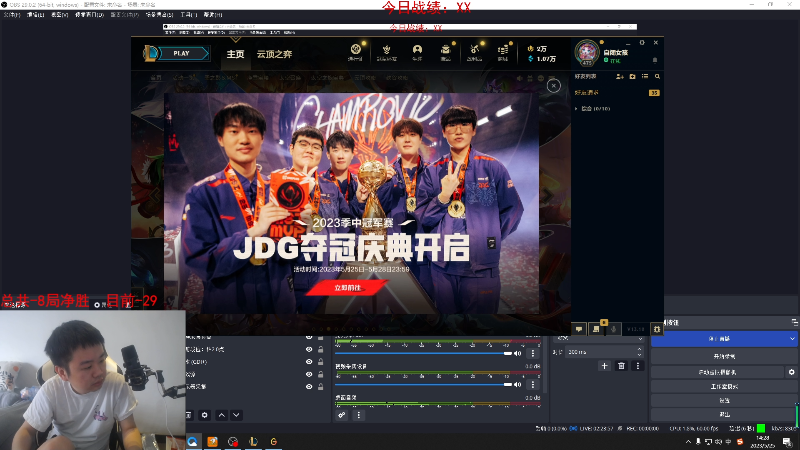Click the list view icon in friends panel

tap(645, 77)
